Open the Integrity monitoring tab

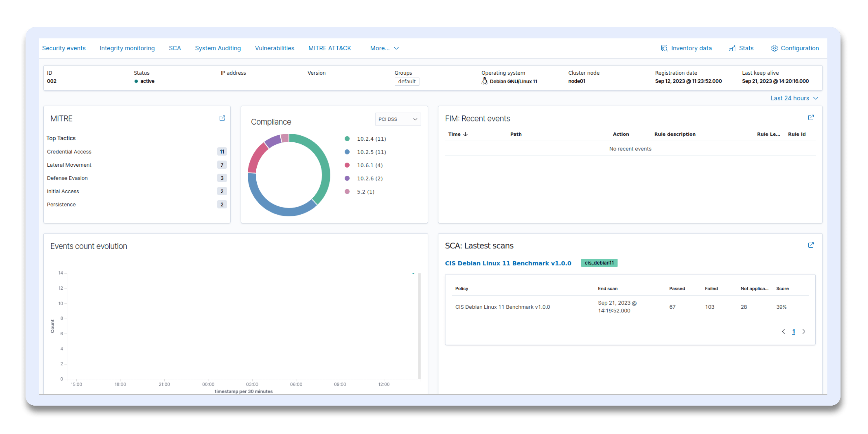(127, 48)
